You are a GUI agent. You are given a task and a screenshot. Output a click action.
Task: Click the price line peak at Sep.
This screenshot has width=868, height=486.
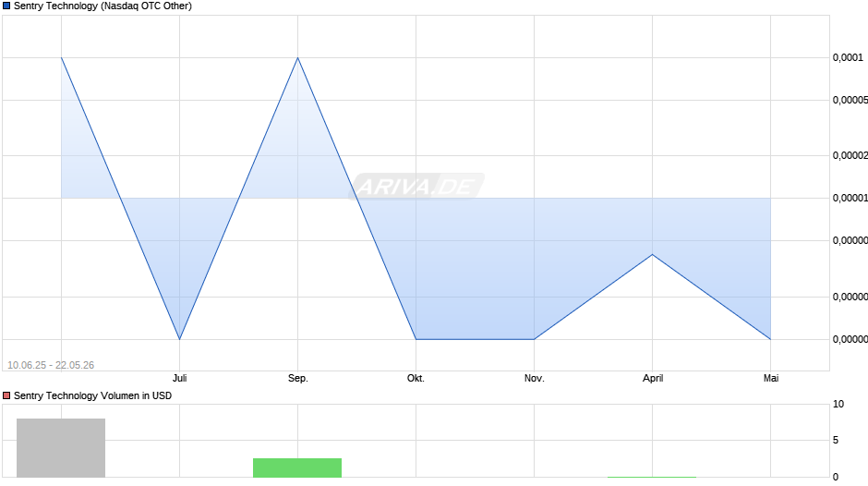pyautogui.click(x=298, y=57)
